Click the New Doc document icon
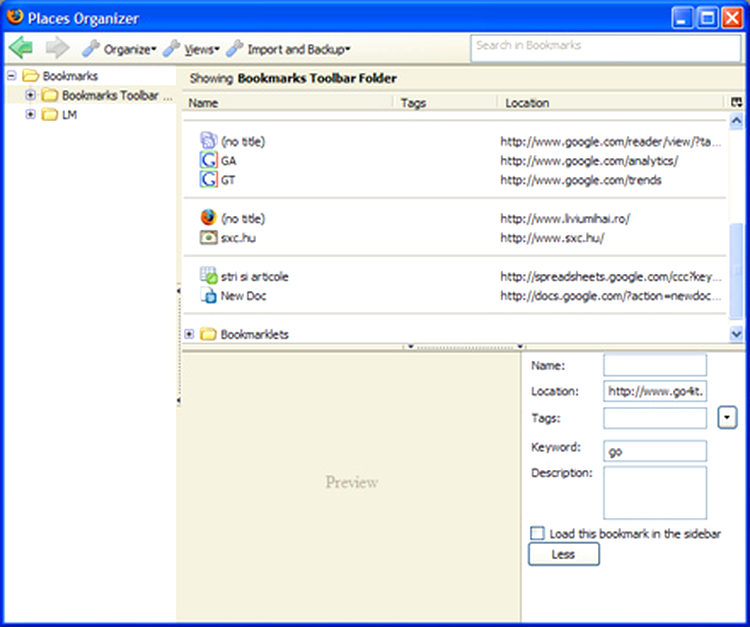Viewport: 750px width, 627px height. pyautogui.click(x=208, y=295)
